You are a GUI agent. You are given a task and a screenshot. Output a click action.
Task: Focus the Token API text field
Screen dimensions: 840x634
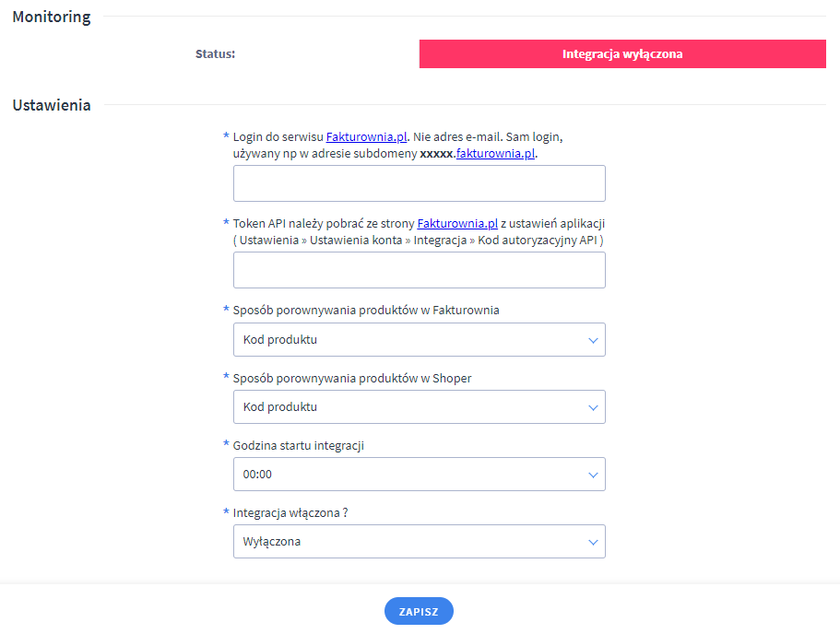(419, 270)
